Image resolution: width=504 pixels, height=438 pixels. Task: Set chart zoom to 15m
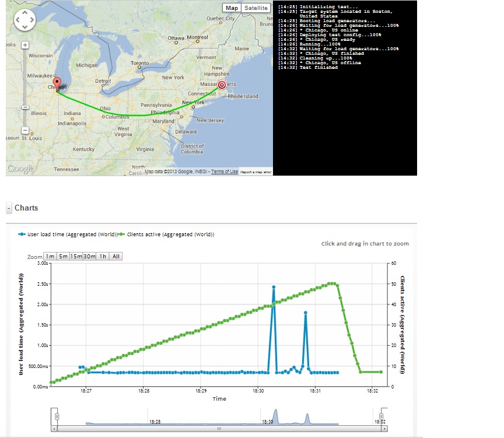pos(76,257)
